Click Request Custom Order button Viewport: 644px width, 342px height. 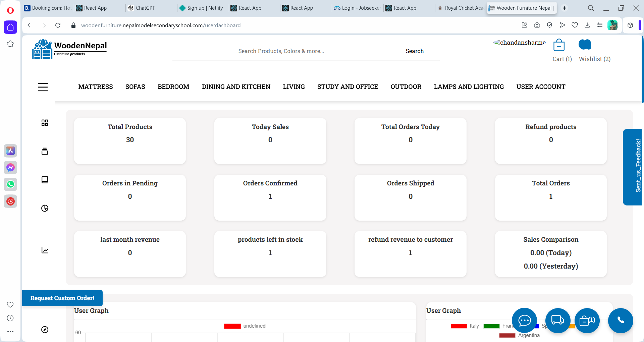coord(62,298)
